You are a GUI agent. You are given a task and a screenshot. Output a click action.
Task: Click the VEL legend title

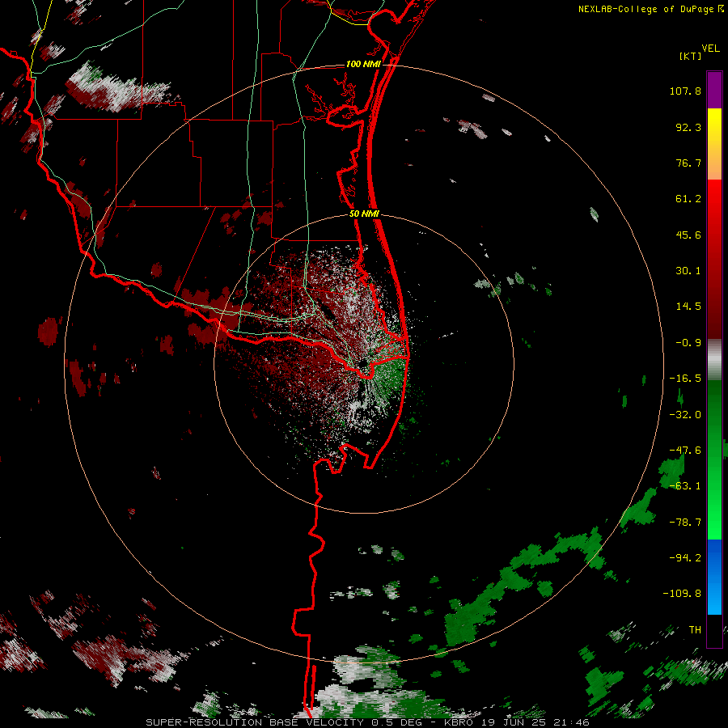tap(710, 49)
